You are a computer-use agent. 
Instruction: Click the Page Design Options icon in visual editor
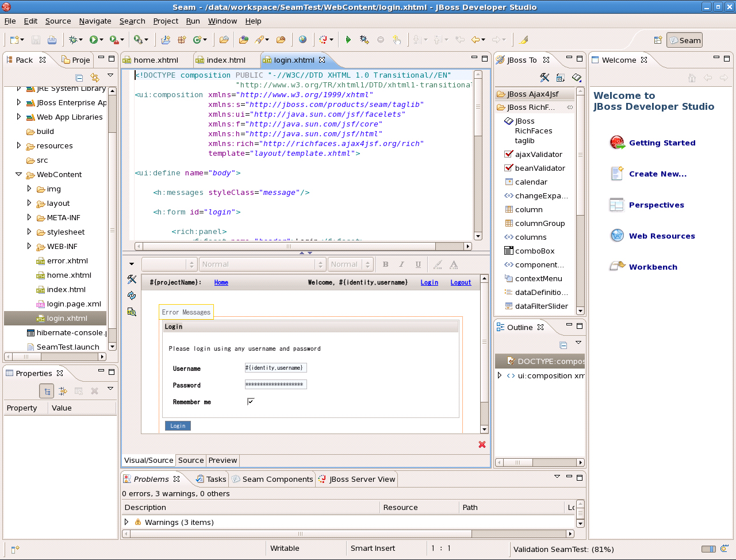[132, 312]
